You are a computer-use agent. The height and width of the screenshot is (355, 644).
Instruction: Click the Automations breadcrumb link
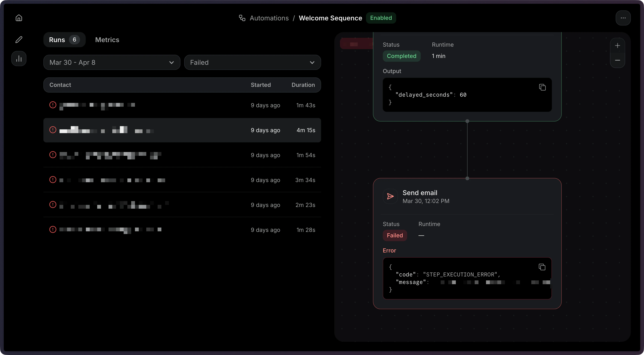pyautogui.click(x=269, y=18)
